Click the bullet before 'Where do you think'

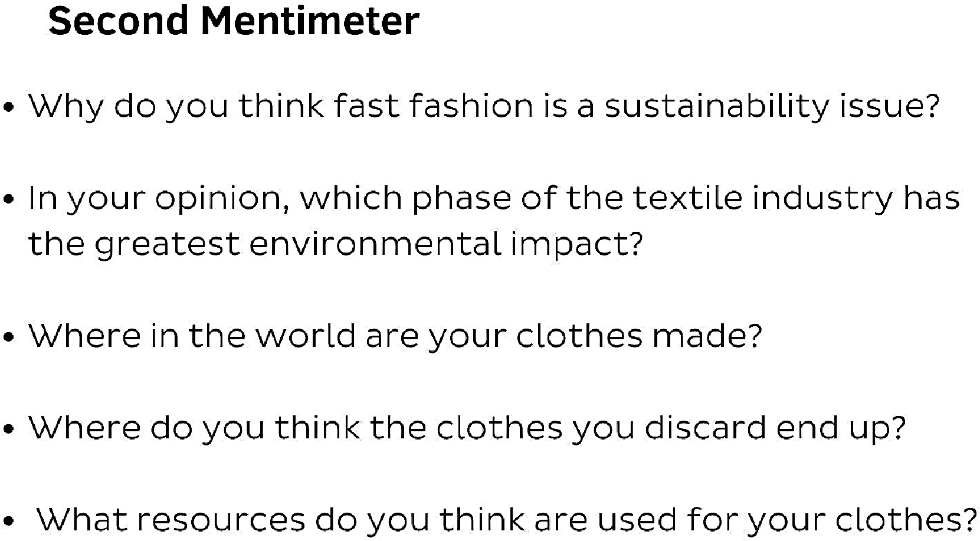[8, 430]
